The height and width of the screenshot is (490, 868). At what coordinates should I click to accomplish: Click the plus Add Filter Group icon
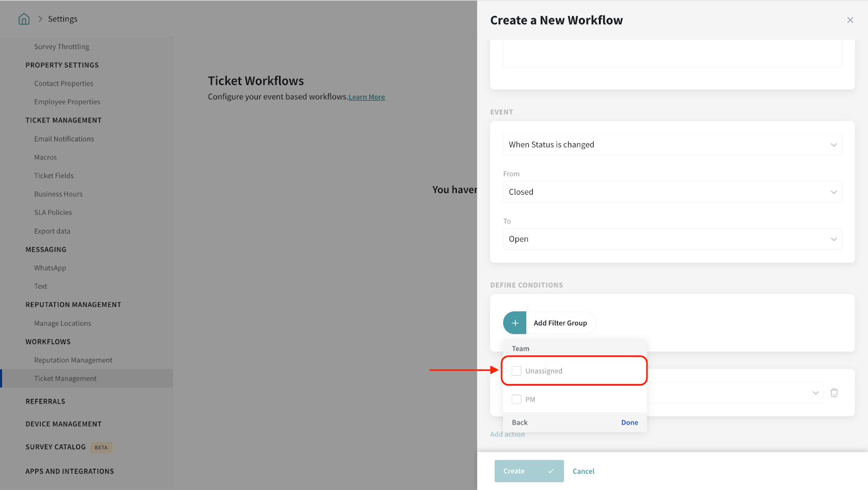tap(514, 323)
